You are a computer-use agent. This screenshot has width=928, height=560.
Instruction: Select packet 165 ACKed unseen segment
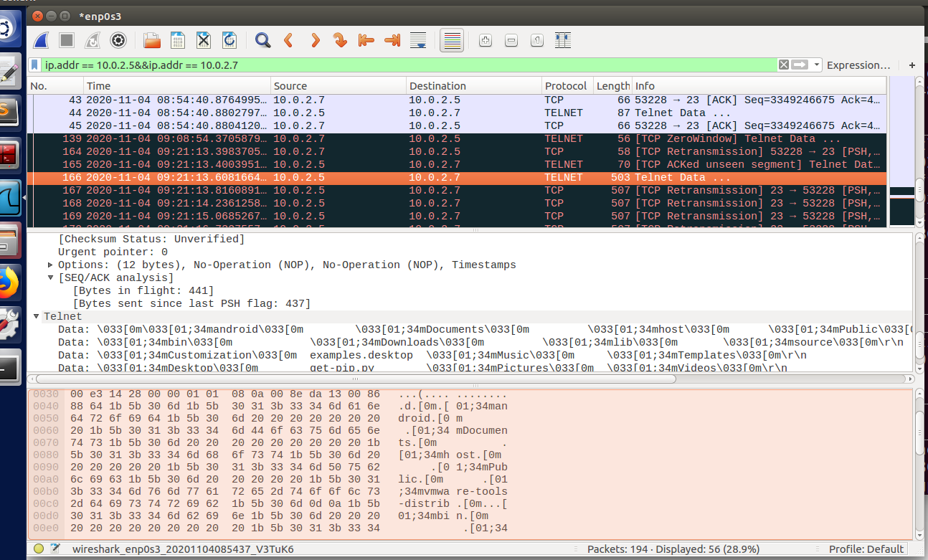click(x=457, y=164)
